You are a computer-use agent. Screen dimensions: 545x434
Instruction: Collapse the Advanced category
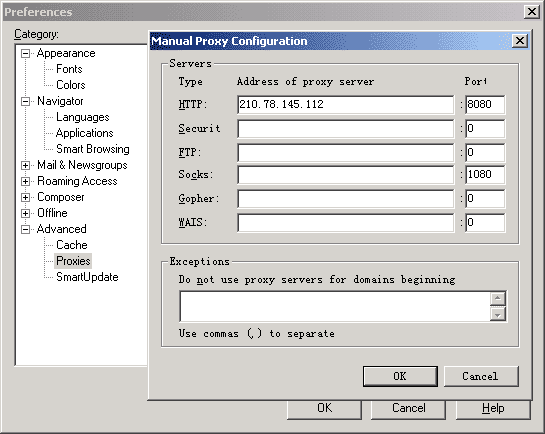25,229
